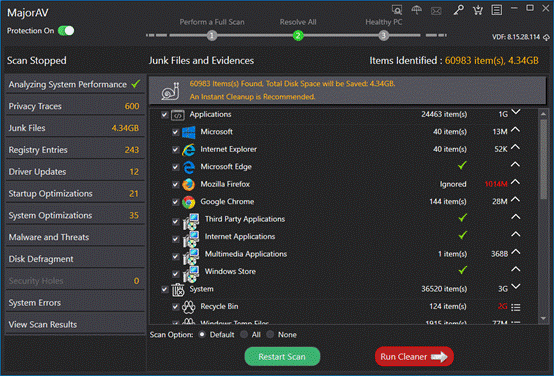This screenshot has height=376, width=554.
Task: Open Startup Optimizations in sidebar
Action: tap(75, 194)
